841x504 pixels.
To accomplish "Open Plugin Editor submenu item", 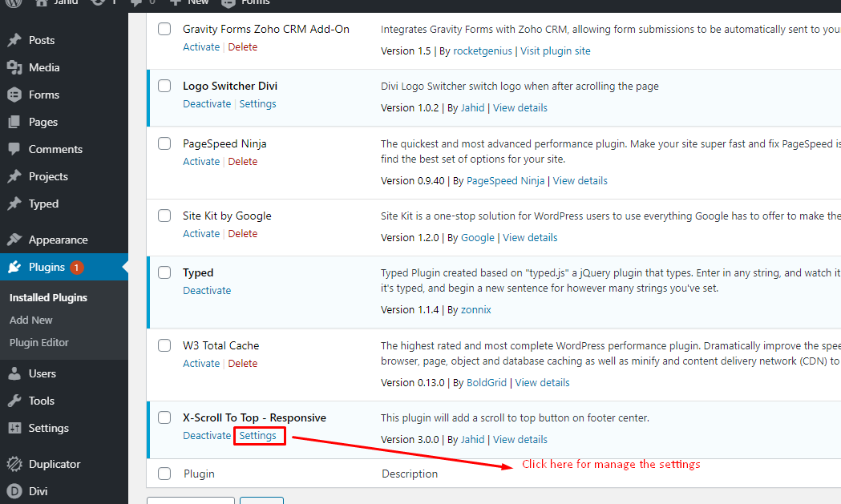I will tap(39, 343).
